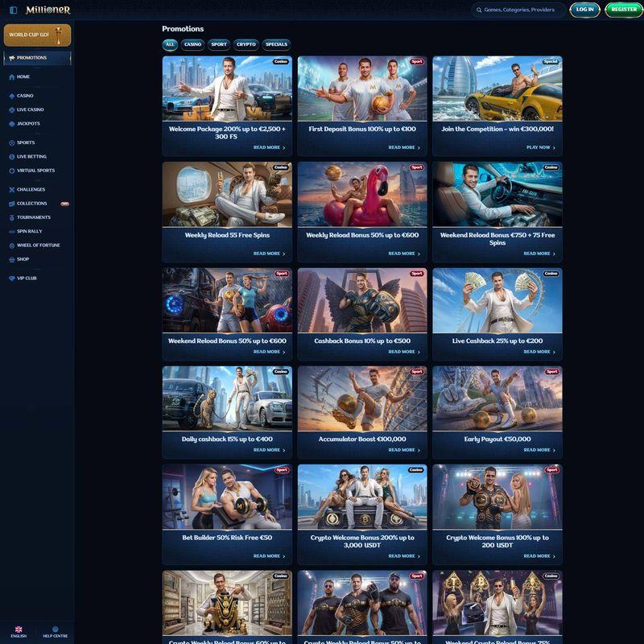Click the Casino tag on Live Cashback card
This screenshot has height=644, width=644.
551,274
